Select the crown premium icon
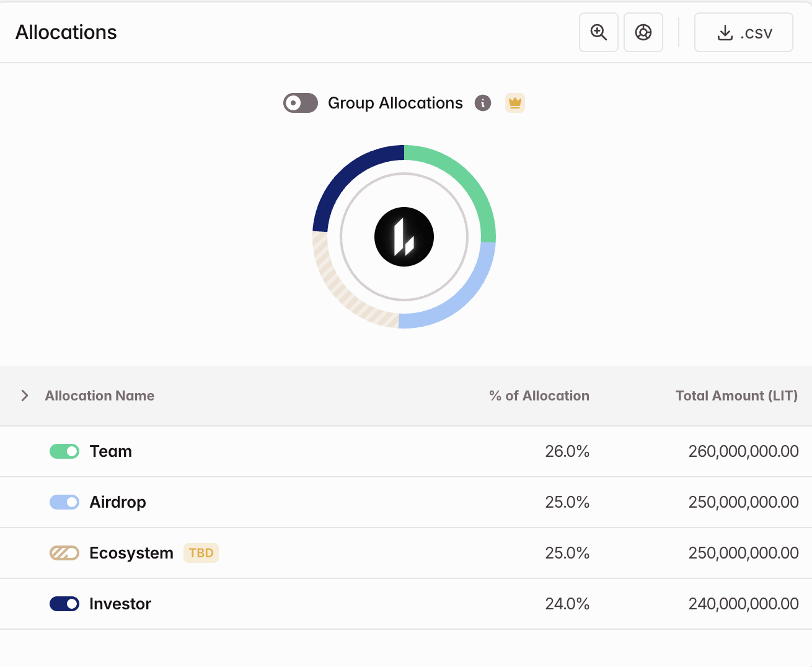812x667 pixels. pos(514,103)
